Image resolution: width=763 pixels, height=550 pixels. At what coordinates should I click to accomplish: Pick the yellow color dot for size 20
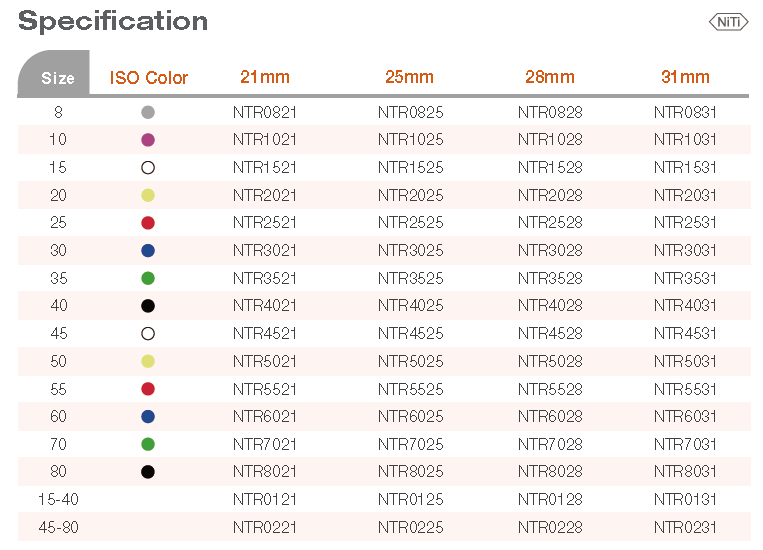(x=148, y=195)
